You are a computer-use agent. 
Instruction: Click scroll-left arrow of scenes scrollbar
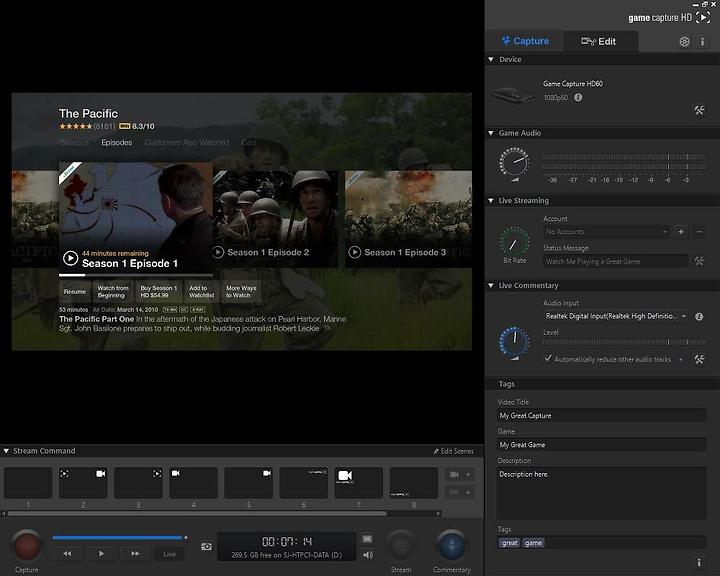[4, 514]
